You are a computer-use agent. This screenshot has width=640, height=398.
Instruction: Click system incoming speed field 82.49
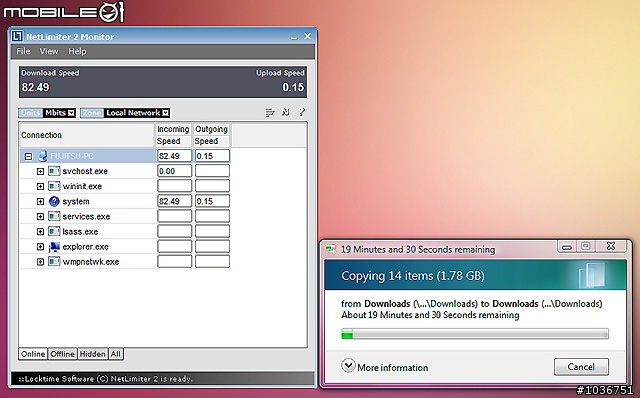(174, 201)
